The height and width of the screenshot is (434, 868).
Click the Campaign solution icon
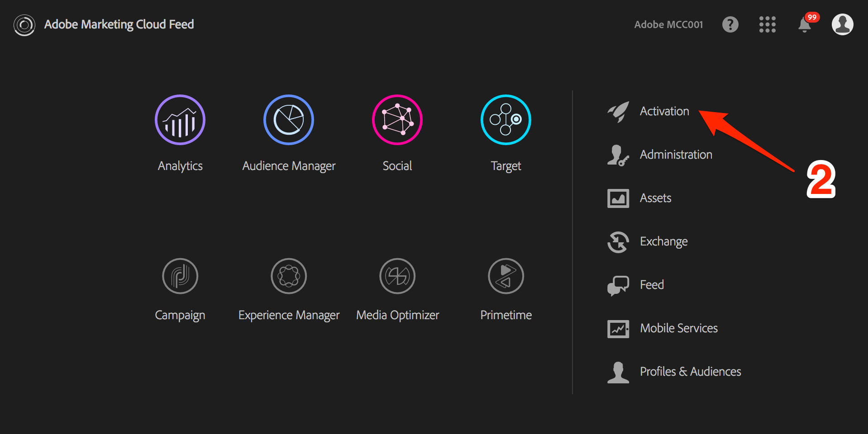[x=180, y=276]
